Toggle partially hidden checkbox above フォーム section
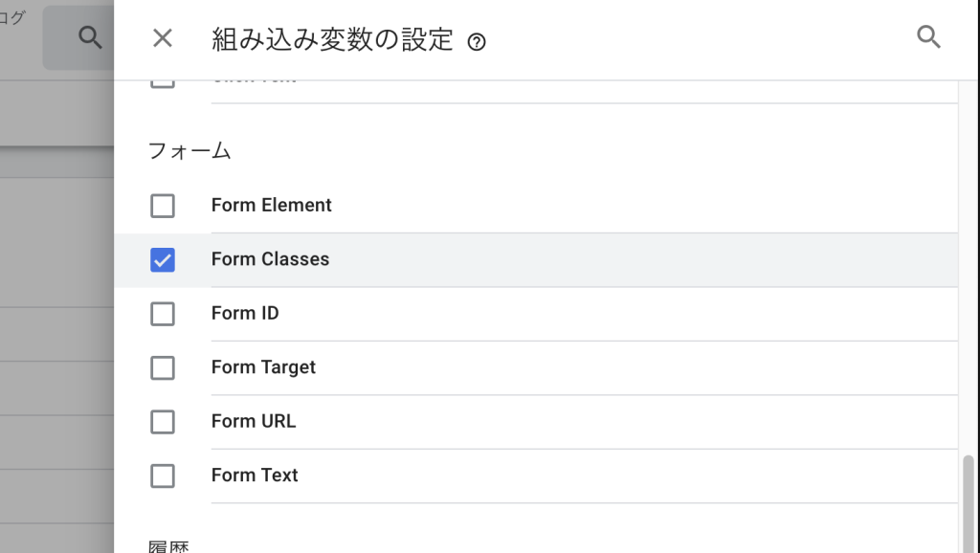 click(x=163, y=84)
